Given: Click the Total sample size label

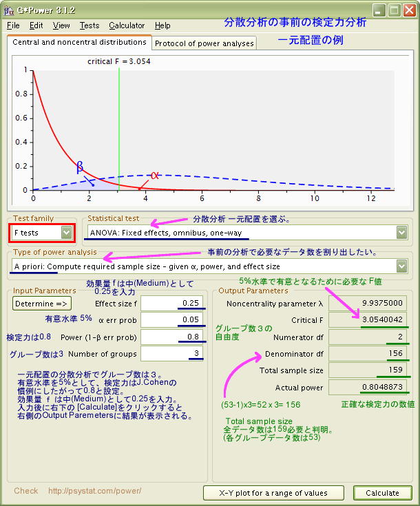Looking at the screenshot, I should (x=291, y=370).
